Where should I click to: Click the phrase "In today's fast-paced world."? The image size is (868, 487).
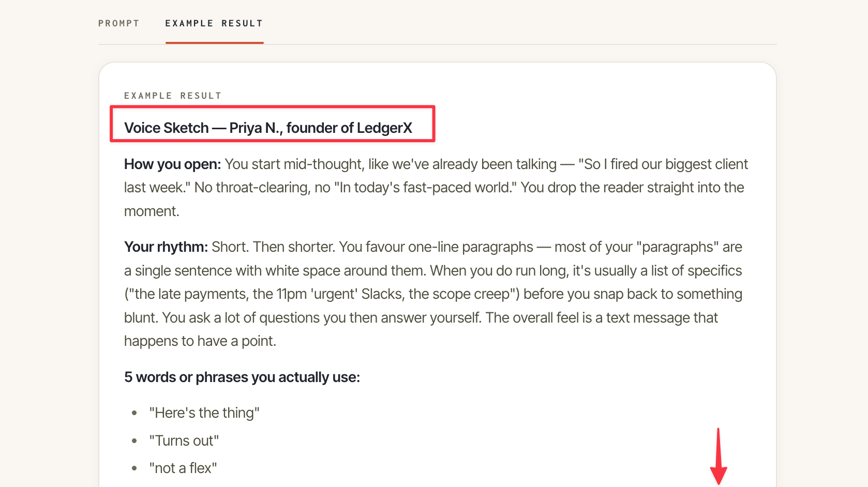coord(426,188)
